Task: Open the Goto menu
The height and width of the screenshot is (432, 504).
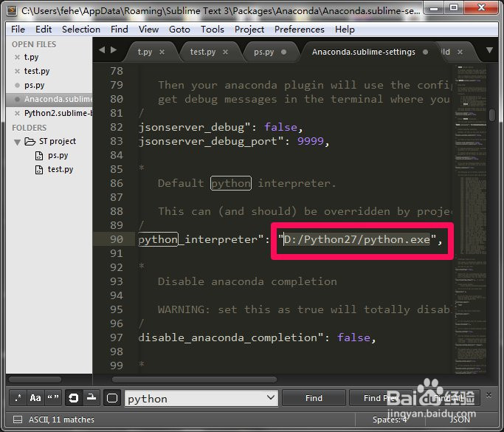Action: (179, 30)
